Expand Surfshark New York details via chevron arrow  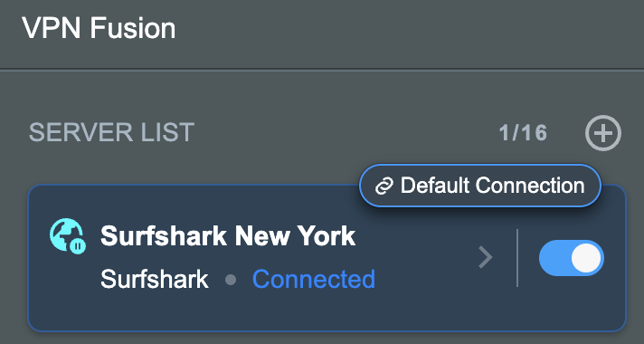click(x=486, y=258)
